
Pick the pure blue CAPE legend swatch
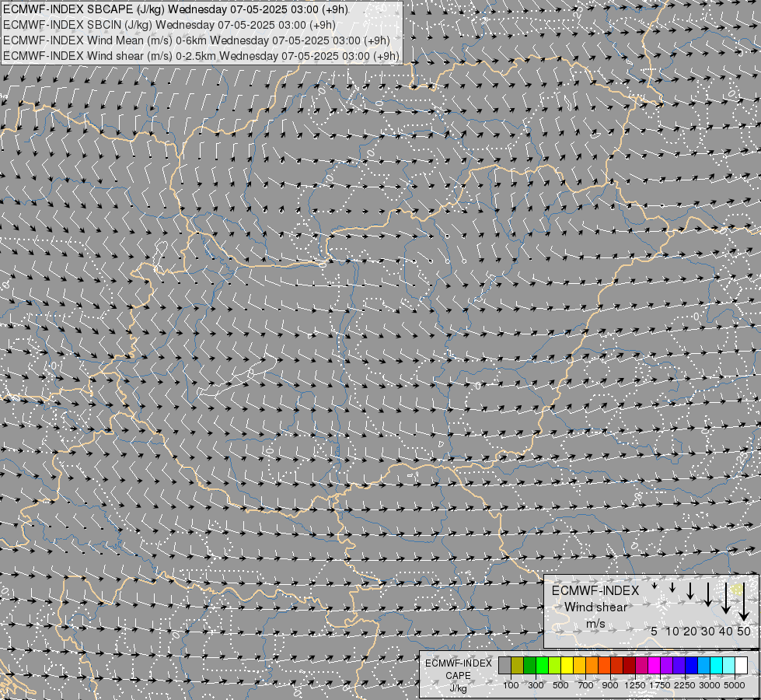pos(692,665)
